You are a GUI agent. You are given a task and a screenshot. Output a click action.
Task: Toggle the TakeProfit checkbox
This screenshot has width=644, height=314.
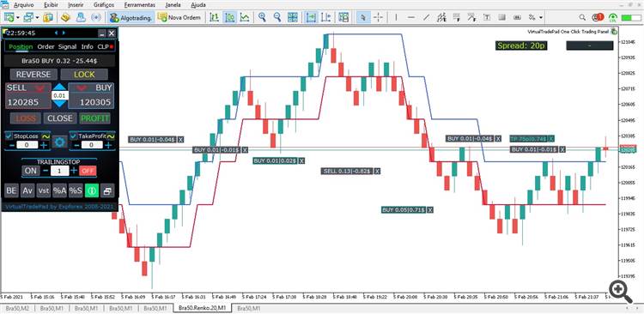click(x=74, y=136)
